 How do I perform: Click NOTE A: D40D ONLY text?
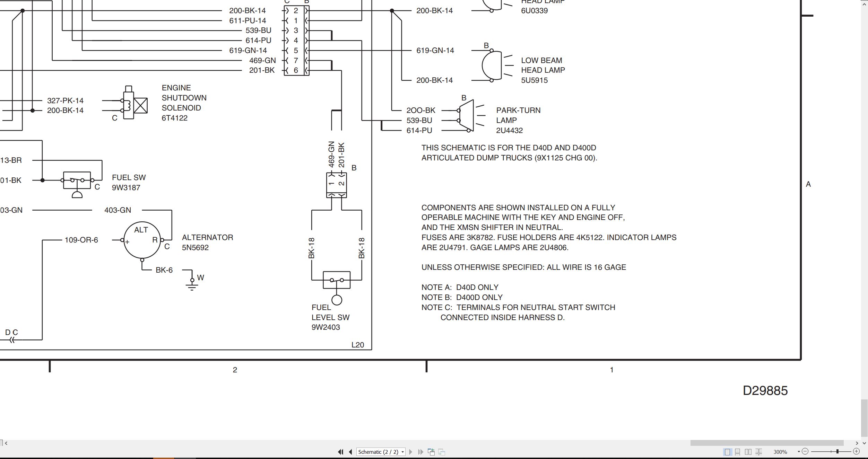point(460,288)
